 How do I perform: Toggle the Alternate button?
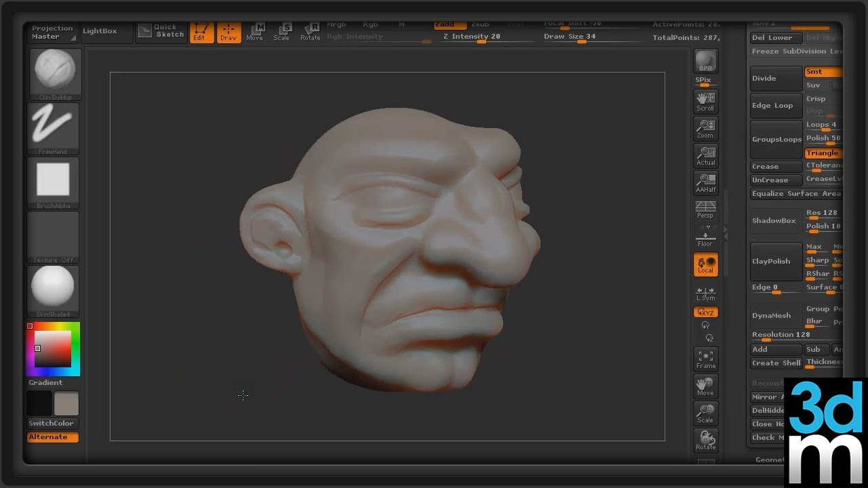point(53,437)
